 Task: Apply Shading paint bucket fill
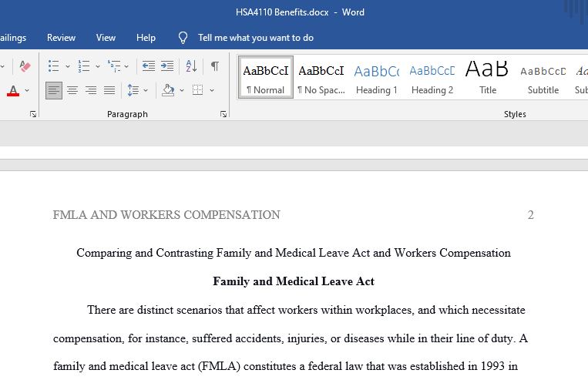[x=168, y=90]
